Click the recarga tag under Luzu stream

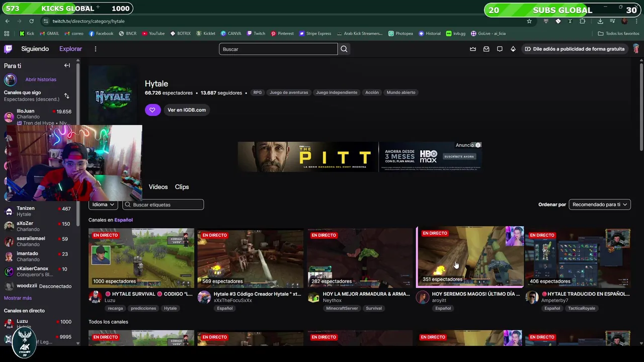click(115, 308)
